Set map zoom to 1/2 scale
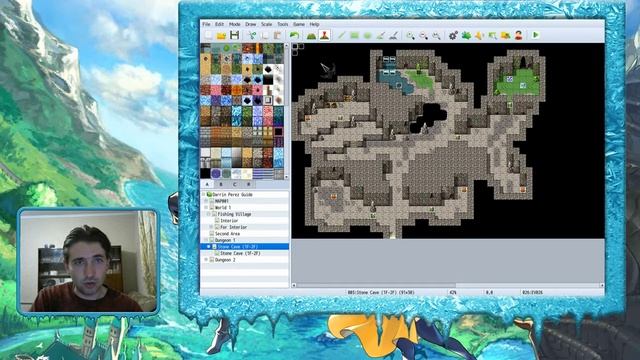Screen dimensions: 640x360 pos(424,36)
